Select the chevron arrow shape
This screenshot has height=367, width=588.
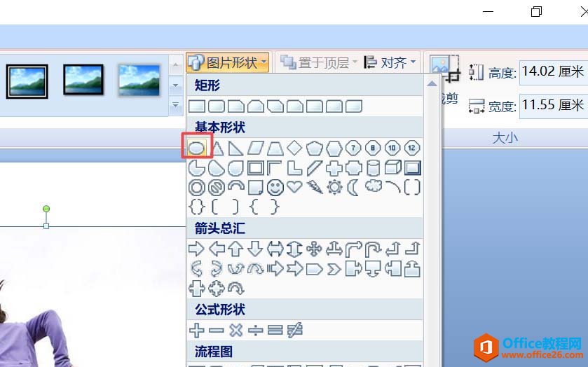pos(334,269)
